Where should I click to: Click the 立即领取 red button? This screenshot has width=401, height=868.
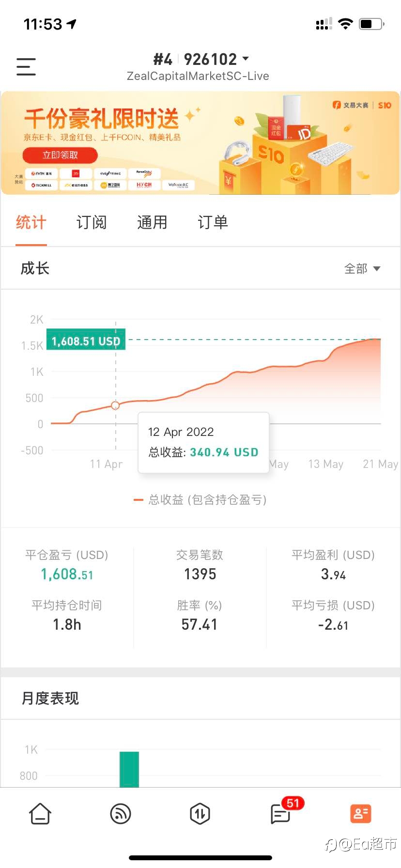click(60, 155)
